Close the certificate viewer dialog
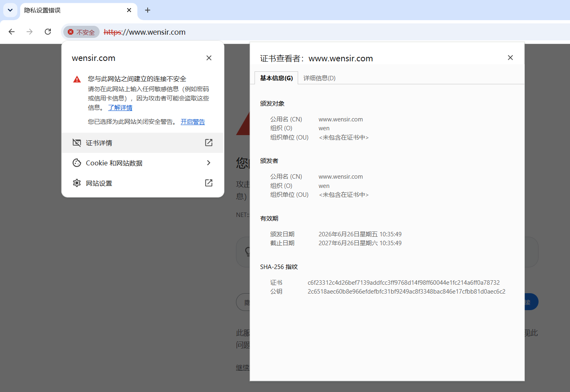The width and height of the screenshot is (570, 392). point(510,58)
